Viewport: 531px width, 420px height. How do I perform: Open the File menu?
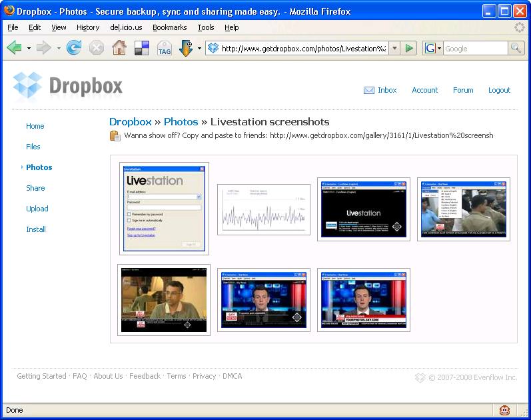(13, 27)
